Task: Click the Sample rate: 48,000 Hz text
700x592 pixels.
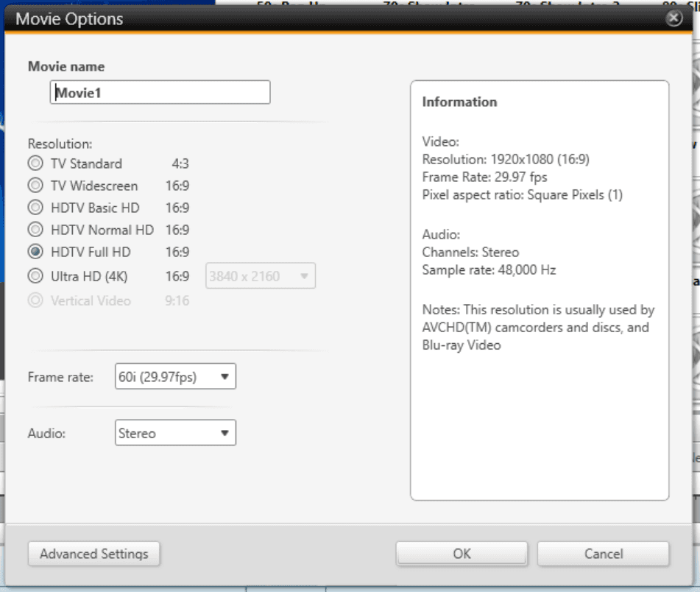Action: [489, 270]
